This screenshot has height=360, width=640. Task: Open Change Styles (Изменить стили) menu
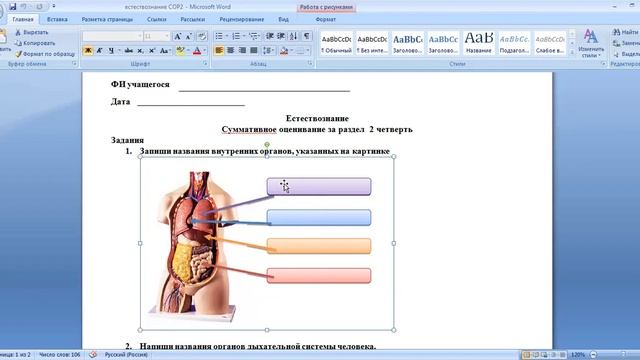[x=591, y=43]
